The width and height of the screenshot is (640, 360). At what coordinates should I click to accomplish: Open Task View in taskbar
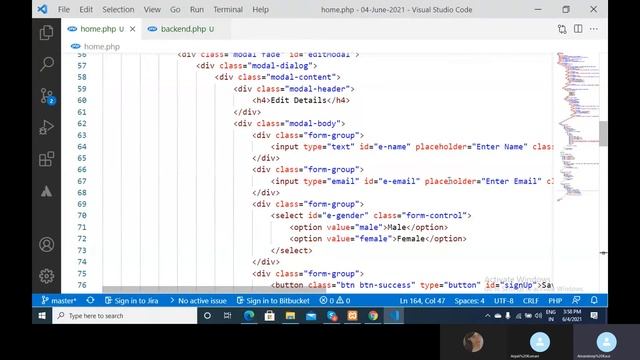tap(228, 316)
